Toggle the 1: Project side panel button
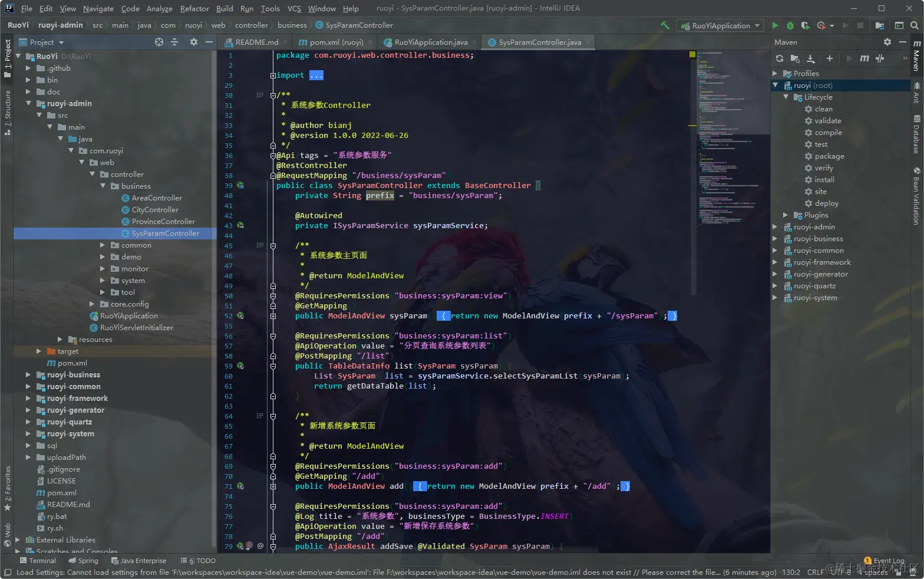Image resolution: width=924 pixels, height=579 pixels. point(8,58)
